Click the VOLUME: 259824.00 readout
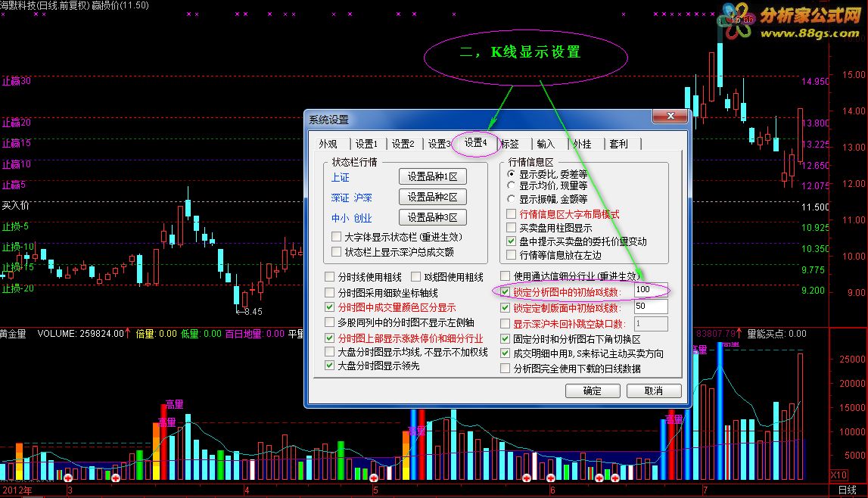868x498 pixels. [x=81, y=334]
